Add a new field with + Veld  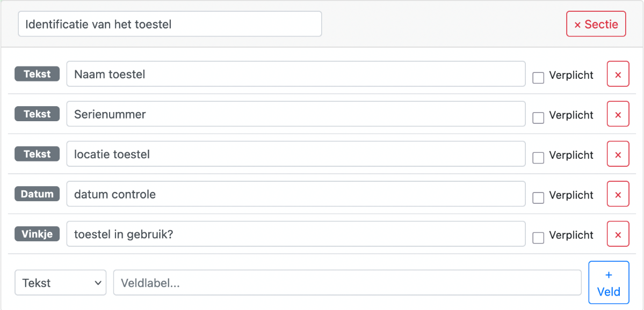coord(609,283)
